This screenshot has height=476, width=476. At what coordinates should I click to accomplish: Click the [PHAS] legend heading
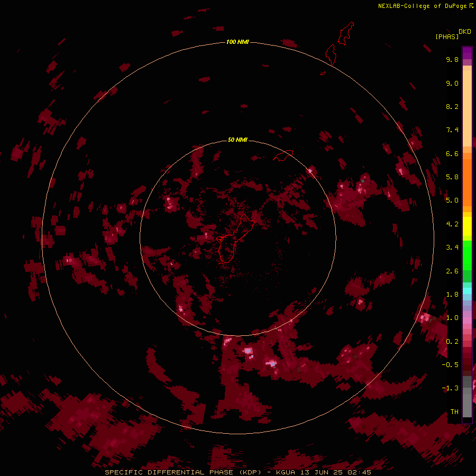447,36
